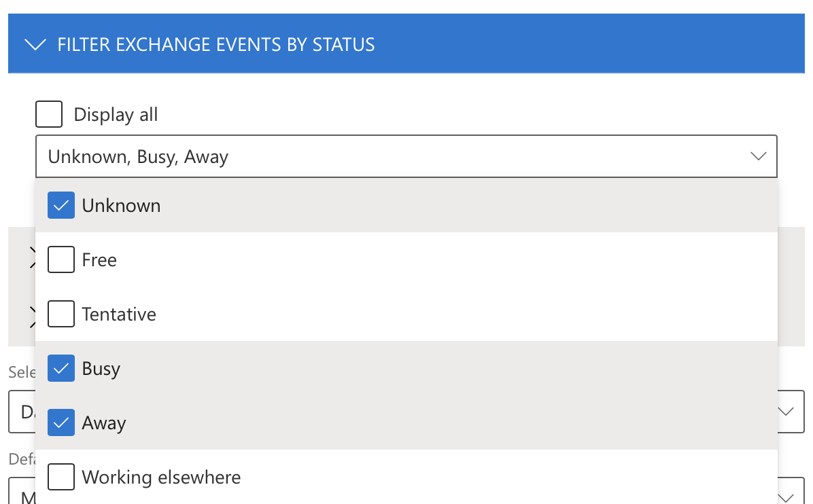This screenshot has width=813, height=504.
Task: Tick the Working elsewhere checkbox
Action: pos(61,477)
